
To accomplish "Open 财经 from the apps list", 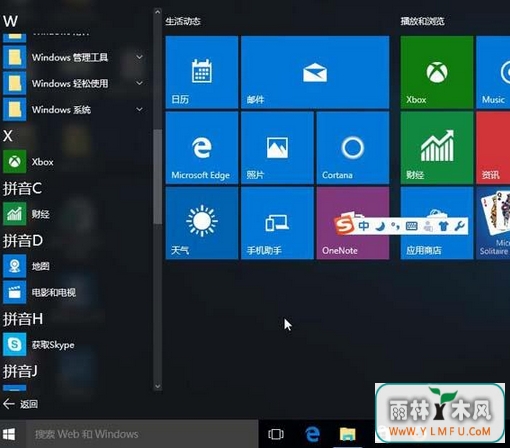I will point(75,214).
